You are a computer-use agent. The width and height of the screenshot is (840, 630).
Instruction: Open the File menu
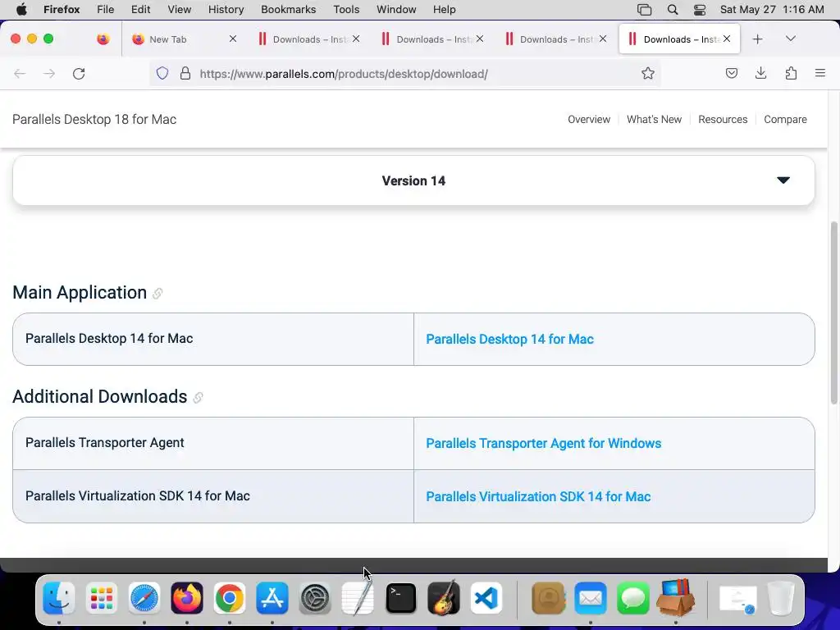[105, 10]
